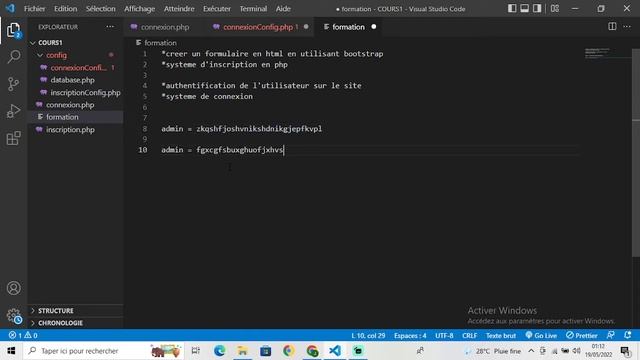Open Task View on the taskbar

point(196,351)
